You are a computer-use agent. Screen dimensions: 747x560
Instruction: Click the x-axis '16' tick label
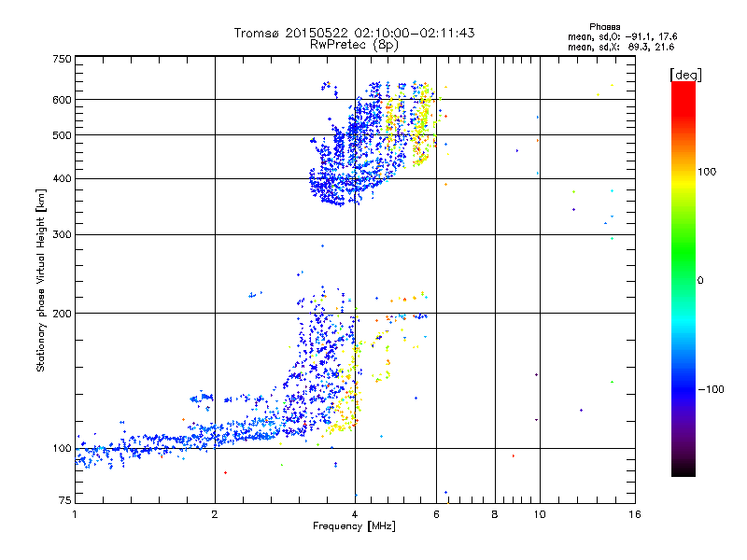coord(635,514)
